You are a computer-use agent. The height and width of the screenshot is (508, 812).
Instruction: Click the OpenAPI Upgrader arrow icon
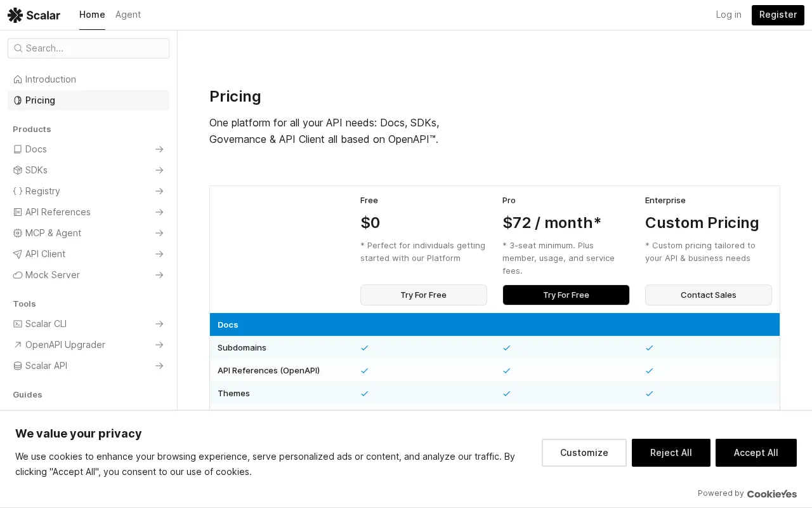coord(18,345)
